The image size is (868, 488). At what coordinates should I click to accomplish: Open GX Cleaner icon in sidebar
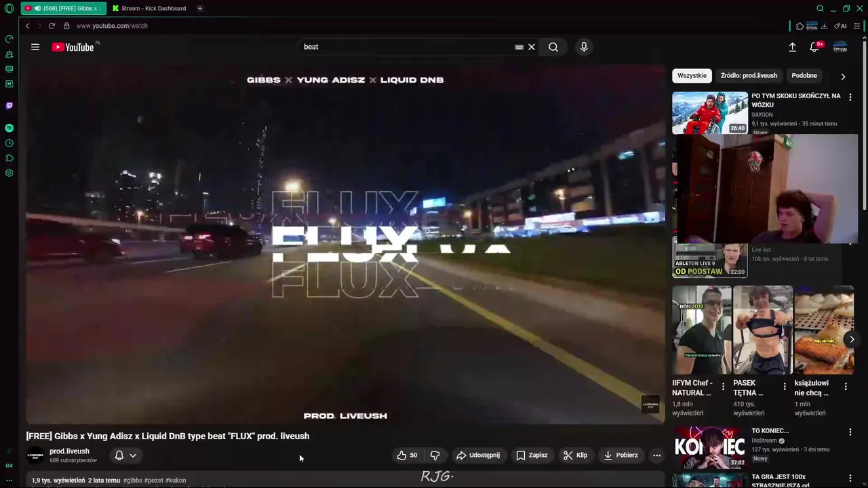[9, 54]
